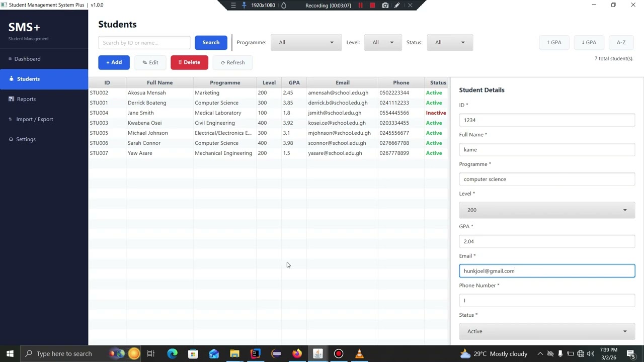Screen dimensions: 644x362
Task: Click the Java app icon on taskbar
Action: point(317,354)
